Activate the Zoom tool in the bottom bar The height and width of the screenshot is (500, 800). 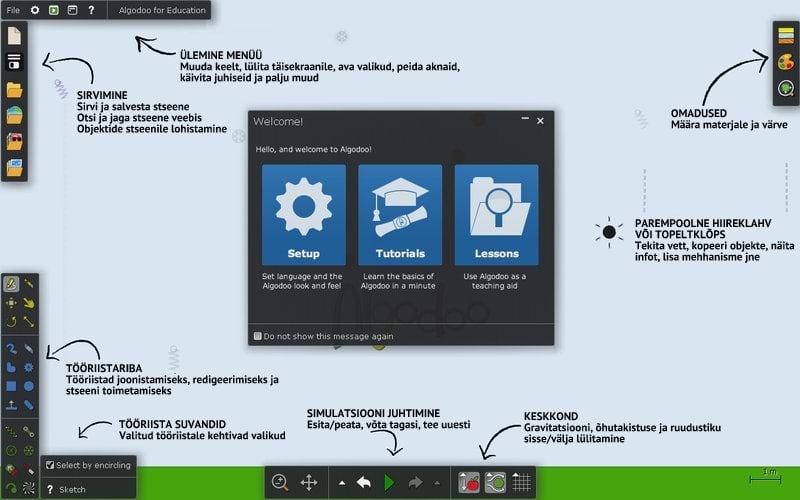pos(281,482)
